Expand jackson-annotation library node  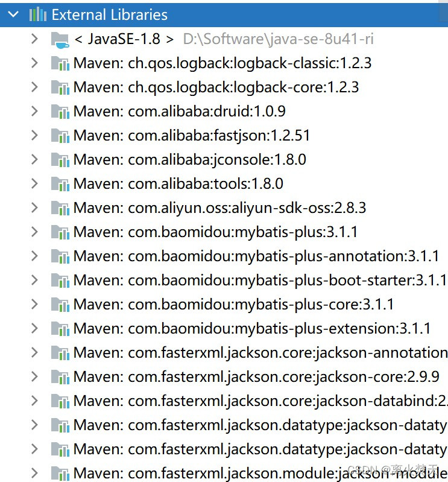tap(34, 352)
